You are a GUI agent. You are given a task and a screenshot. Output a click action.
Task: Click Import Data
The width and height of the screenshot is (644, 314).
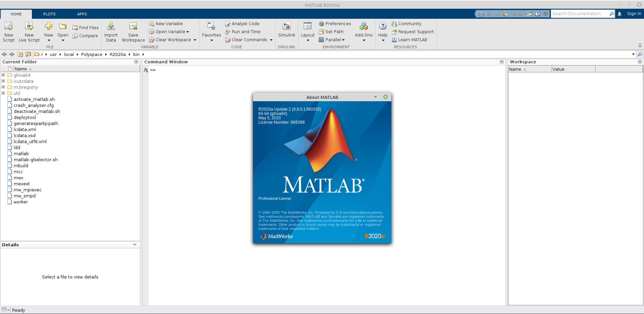pyautogui.click(x=111, y=32)
